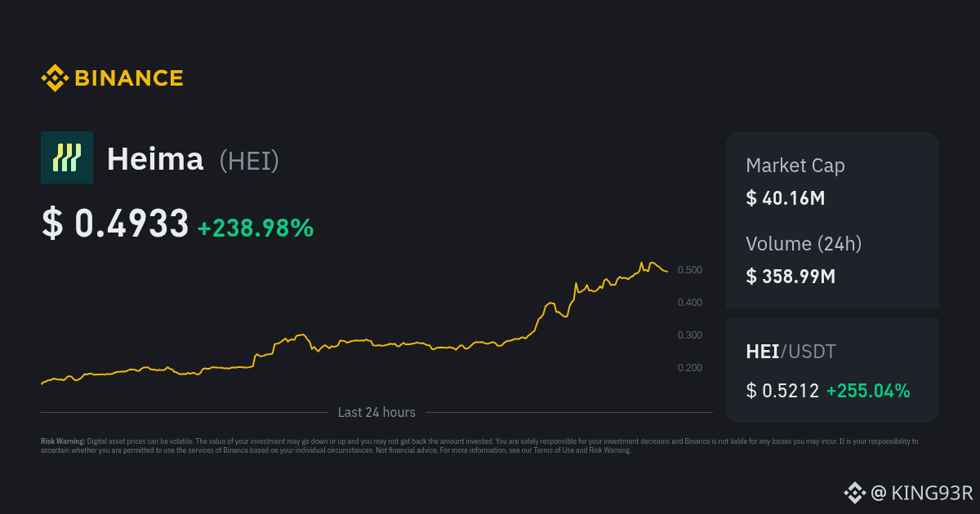Click the +255.04% pair change
Viewport: 980px width, 514px height.
click(868, 391)
